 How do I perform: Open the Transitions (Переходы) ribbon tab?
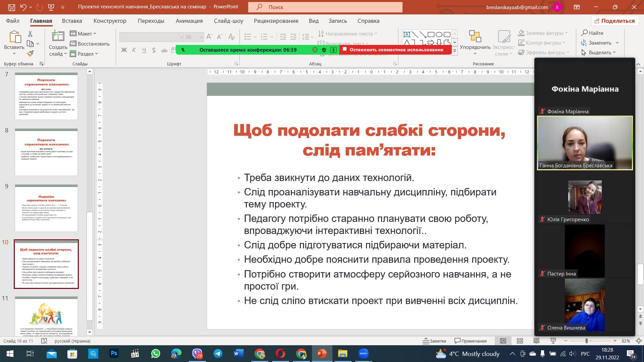click(x=151, y=21)
